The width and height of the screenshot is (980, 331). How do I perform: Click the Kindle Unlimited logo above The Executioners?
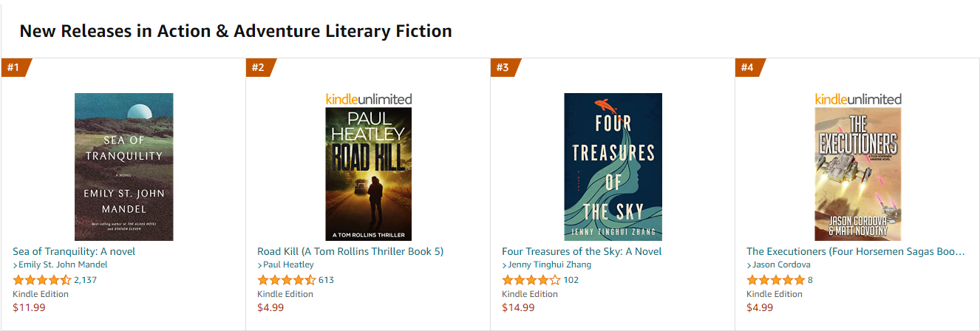pyautogui.click(x=857, y=99)
